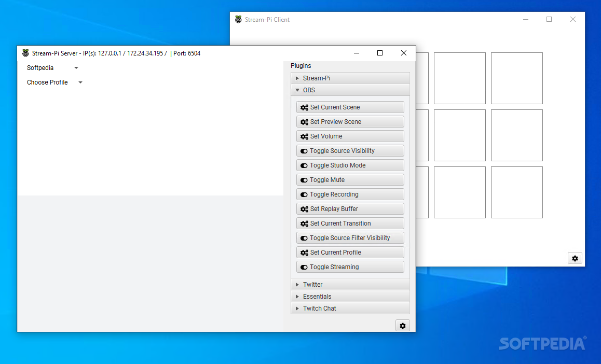Image resolution: width=601 pixels, height=364 pixels.
Task: Click toggle icon on Toggle Recording
Action: point(304,195)
